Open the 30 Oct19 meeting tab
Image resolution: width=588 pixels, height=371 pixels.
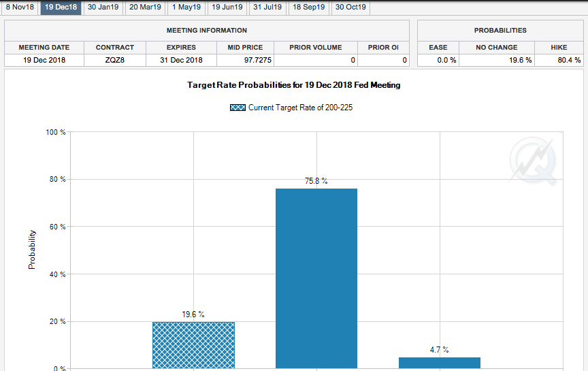tap(350, 7)
